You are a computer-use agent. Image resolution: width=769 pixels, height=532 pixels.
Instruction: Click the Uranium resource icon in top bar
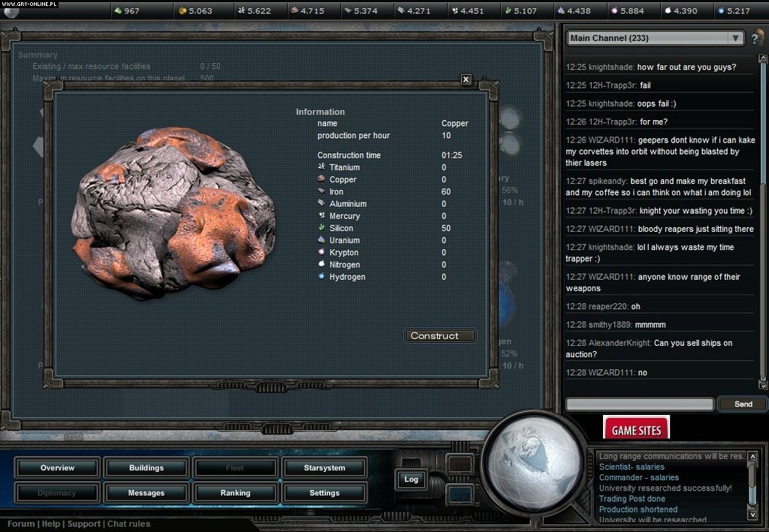[560, 11]
